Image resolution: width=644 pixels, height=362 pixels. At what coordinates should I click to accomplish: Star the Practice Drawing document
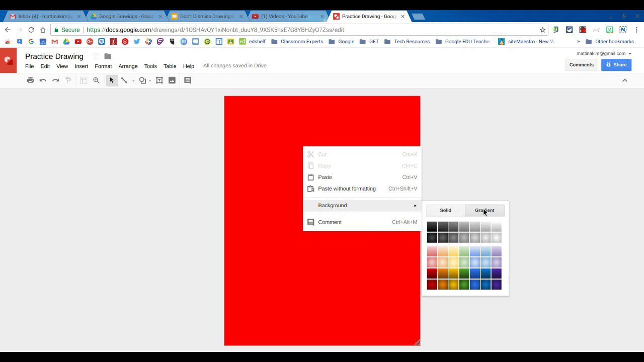[96, 56]
